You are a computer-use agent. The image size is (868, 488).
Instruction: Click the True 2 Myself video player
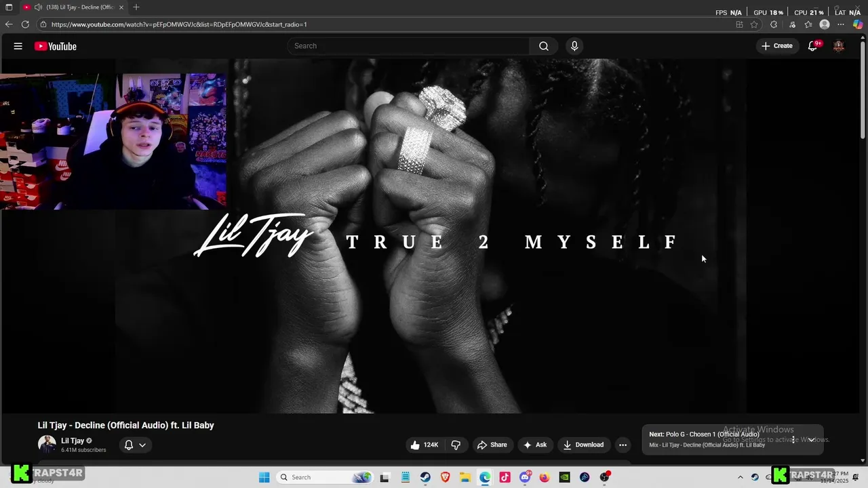(x=431, y=236)
